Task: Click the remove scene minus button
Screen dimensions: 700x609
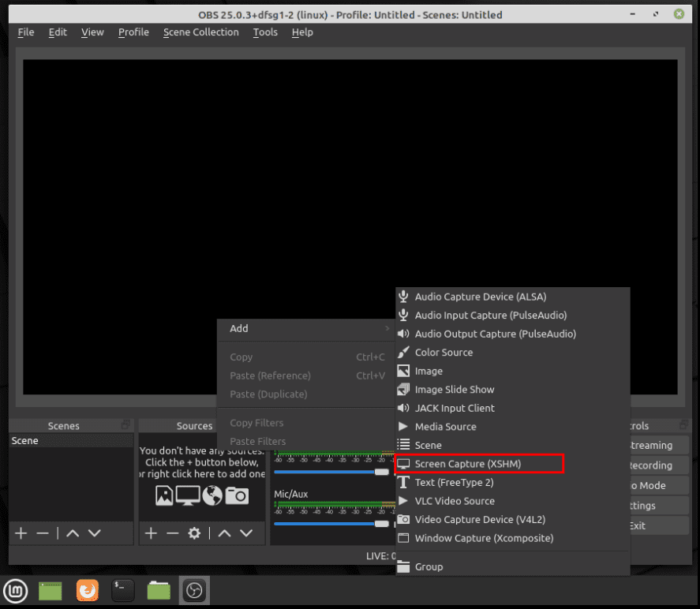Action: pyautogui.click(x=43, y=533)
